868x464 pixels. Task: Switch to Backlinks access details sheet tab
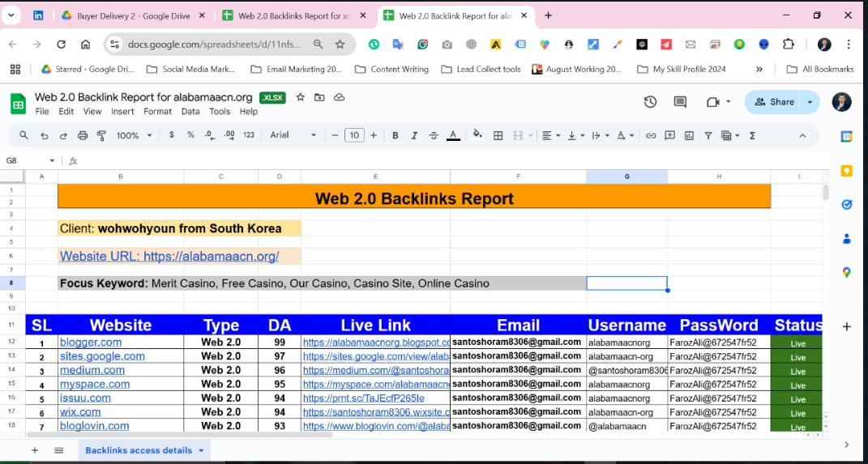click(139, 450)
